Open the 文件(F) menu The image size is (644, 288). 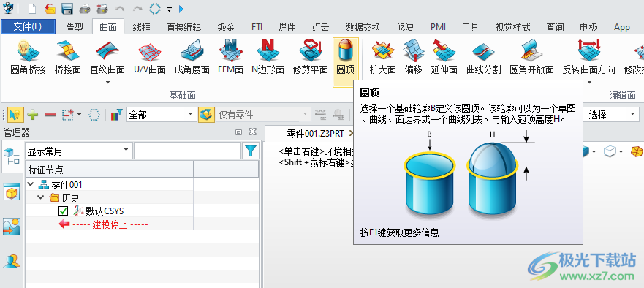(x=28, y=27)
